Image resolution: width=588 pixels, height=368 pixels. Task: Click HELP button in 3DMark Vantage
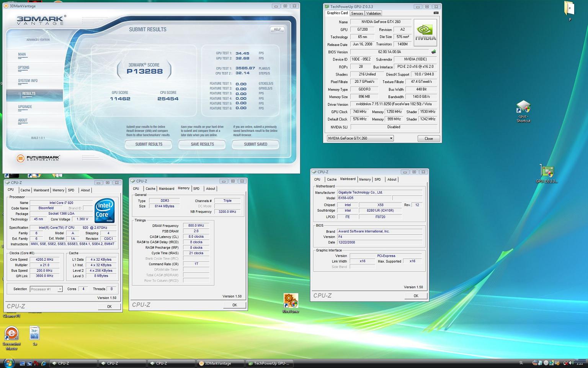(x=277, y=29)
